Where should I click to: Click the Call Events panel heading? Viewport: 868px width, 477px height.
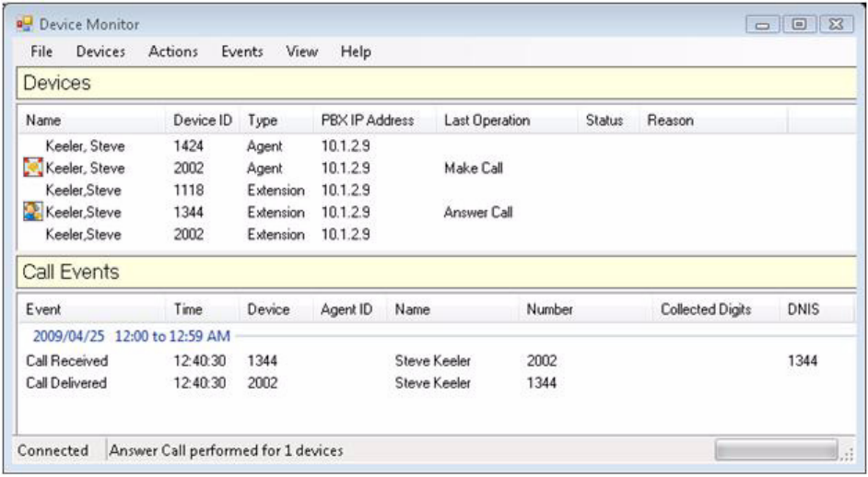click(438, 272)
